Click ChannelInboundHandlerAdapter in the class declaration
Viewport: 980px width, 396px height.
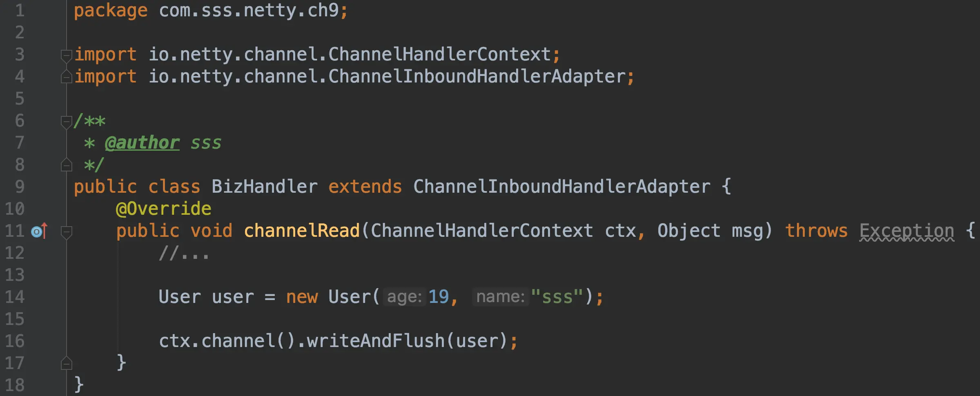click(x=562, y=187)
